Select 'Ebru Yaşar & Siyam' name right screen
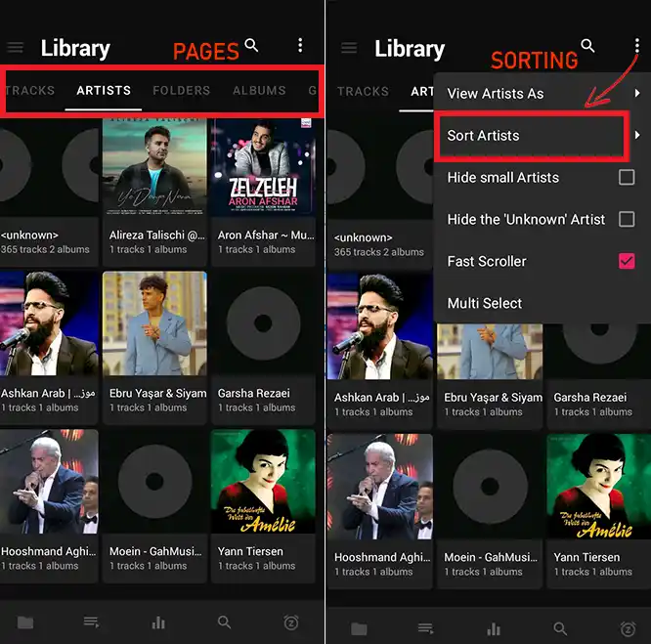The image size is (651, 644). (494, 397)
